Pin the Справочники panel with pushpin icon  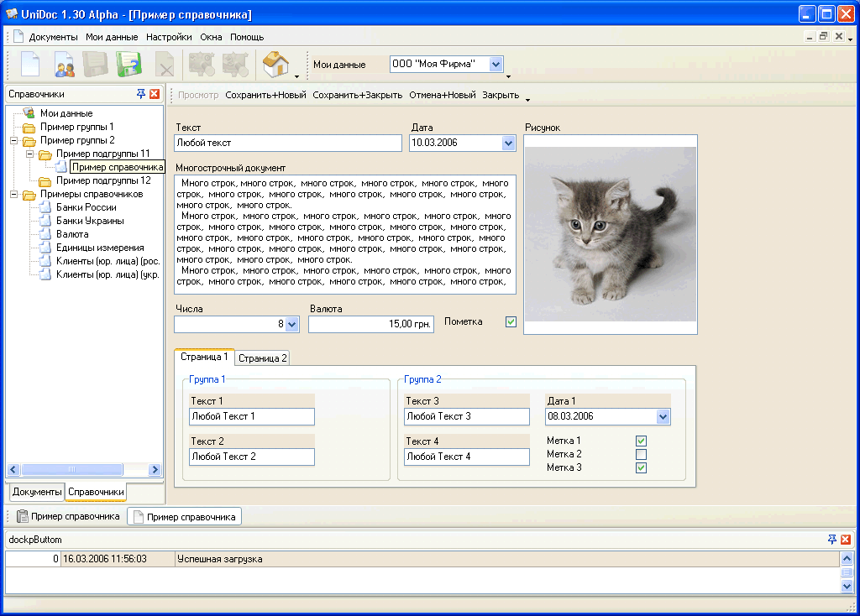coord(141,94)
